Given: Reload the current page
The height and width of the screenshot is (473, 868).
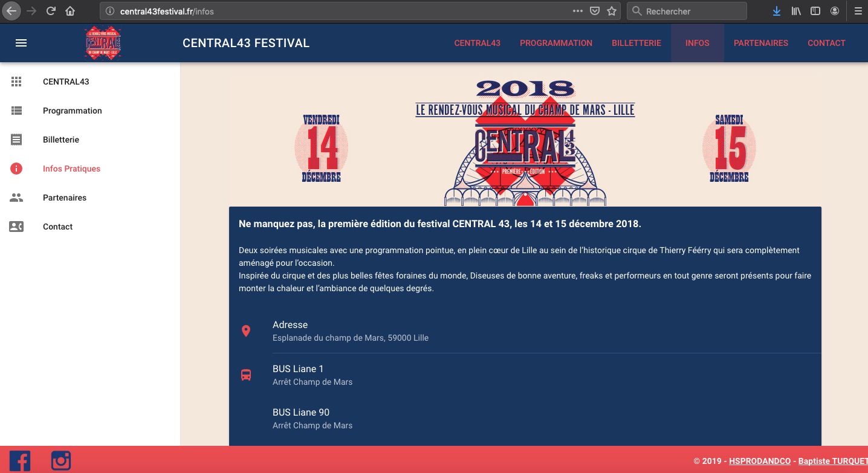Looking at the screenshot, I should click(x=51, y=11).
